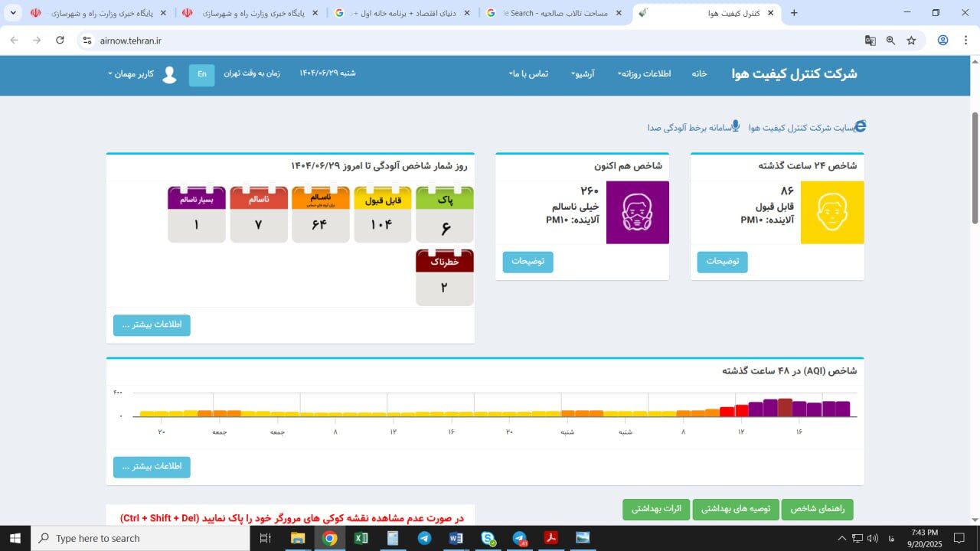Click the yellow face icon in 24-hour index
This screenshot has width=980, height=551.
tap(832, 212)
